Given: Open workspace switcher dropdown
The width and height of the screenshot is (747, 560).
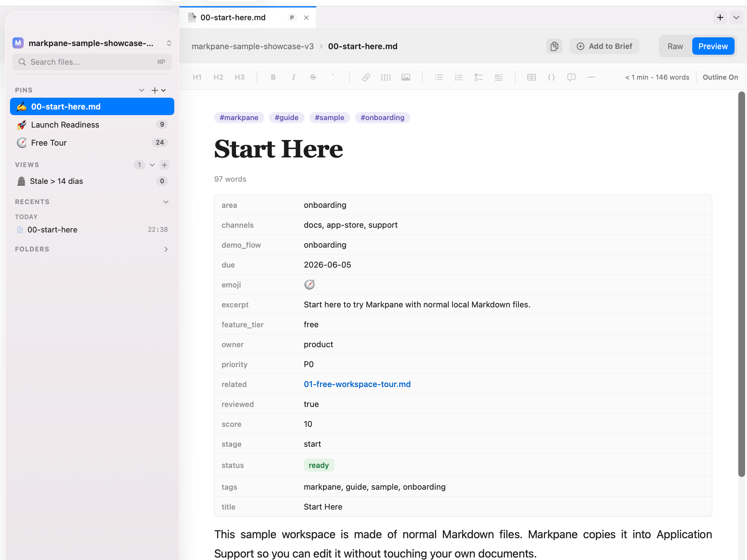Looking at the screenshot, I should point(169,43).
